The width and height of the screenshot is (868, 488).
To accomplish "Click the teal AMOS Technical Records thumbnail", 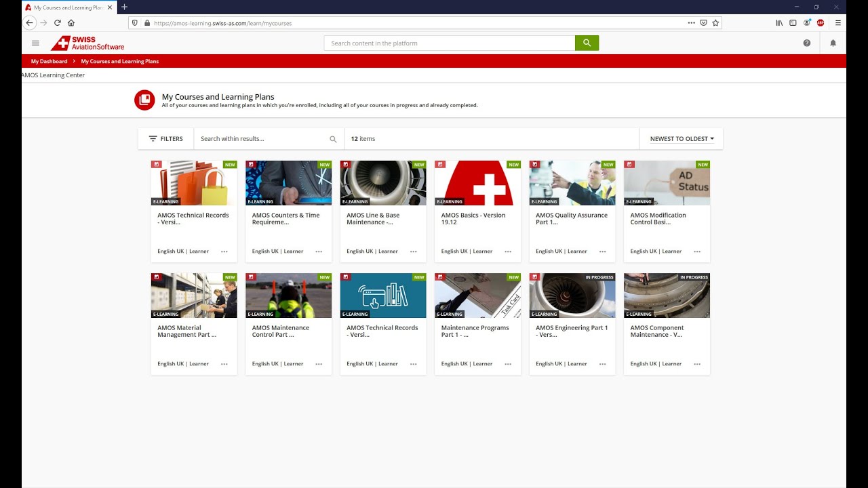I will [x=383, y=296].
